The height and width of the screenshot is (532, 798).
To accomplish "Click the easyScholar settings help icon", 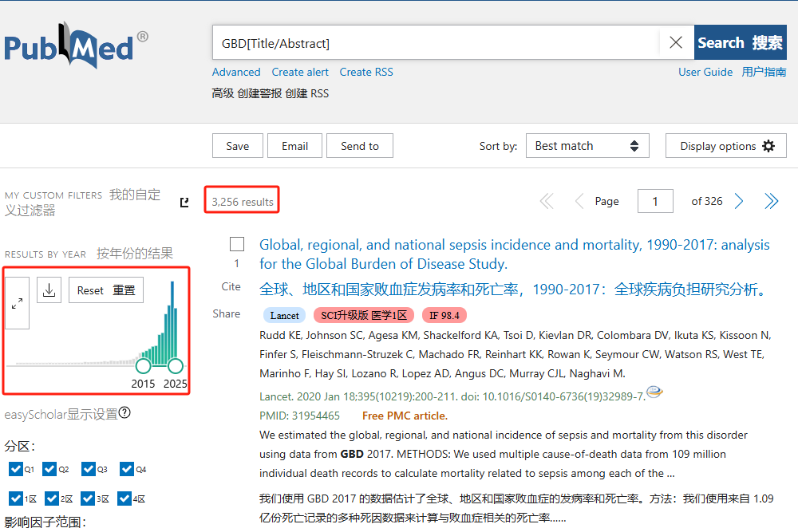I will click(124, 412).
